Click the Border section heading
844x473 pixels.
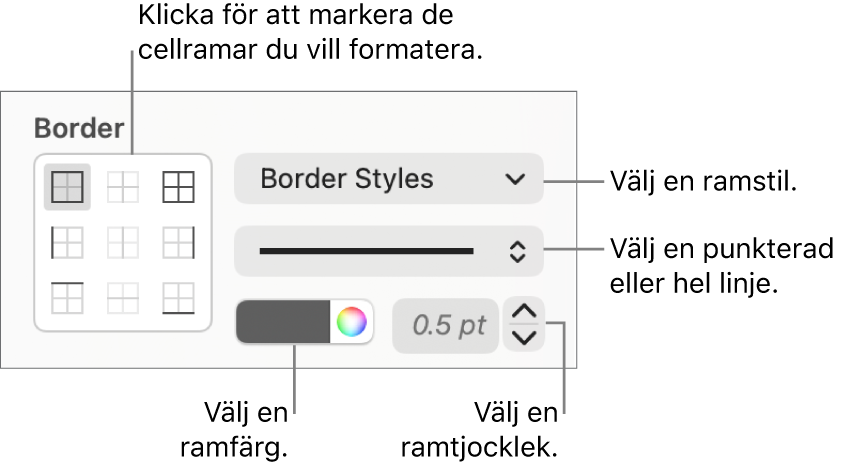click(x=79, y=129)
